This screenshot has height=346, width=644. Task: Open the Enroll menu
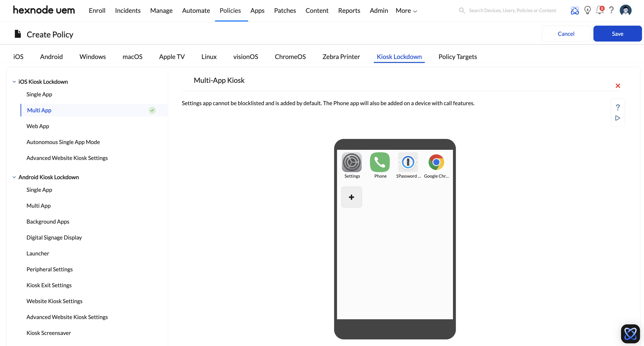click(97, 11)
